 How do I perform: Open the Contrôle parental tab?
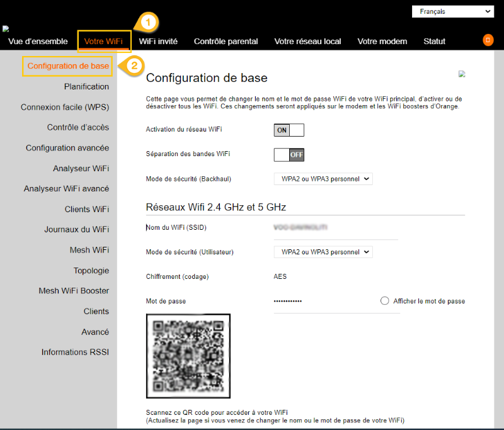[226, 42]
